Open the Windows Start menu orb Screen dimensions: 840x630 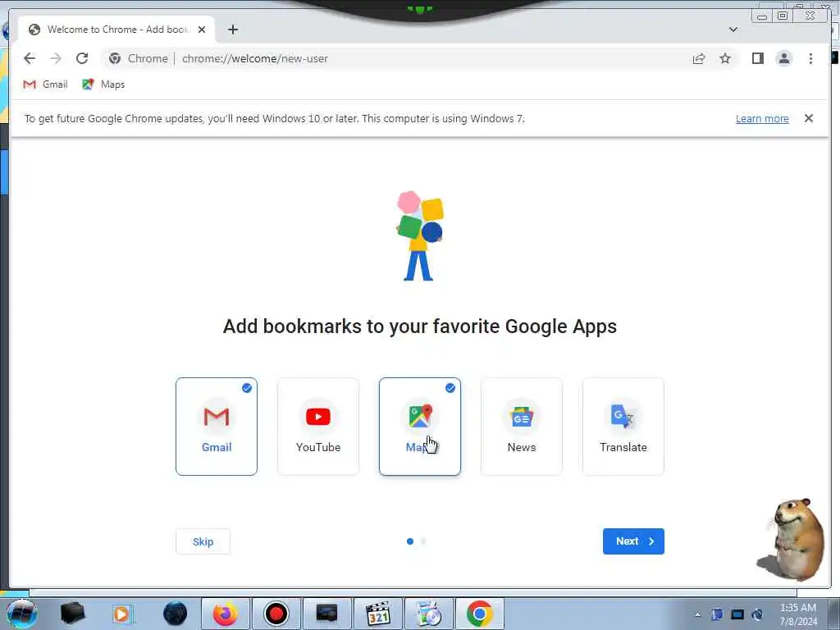(22, 614)
